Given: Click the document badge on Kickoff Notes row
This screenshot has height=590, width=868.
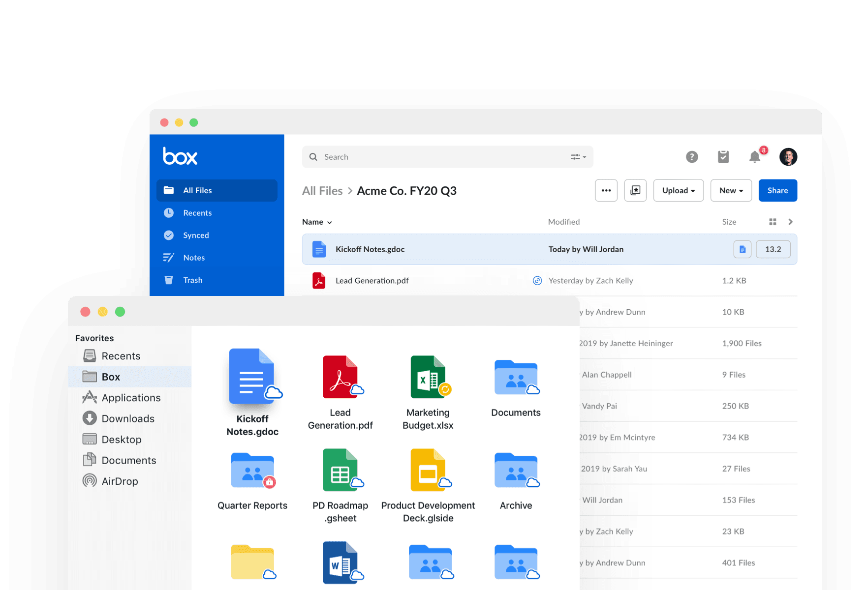Looking at the screenshot, I should 743,249.
